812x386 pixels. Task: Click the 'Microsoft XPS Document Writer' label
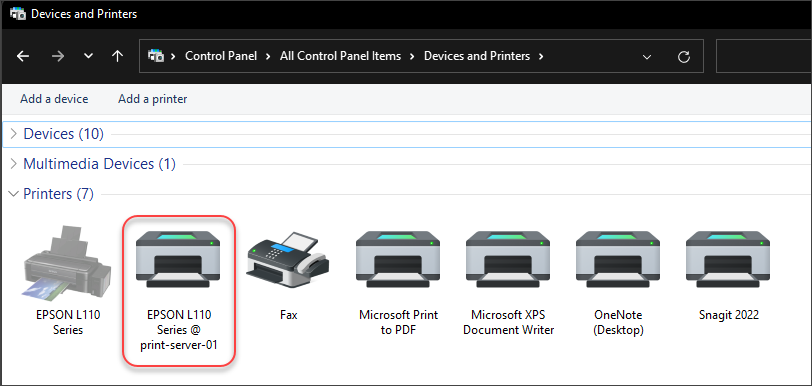[x=509, y=322]
